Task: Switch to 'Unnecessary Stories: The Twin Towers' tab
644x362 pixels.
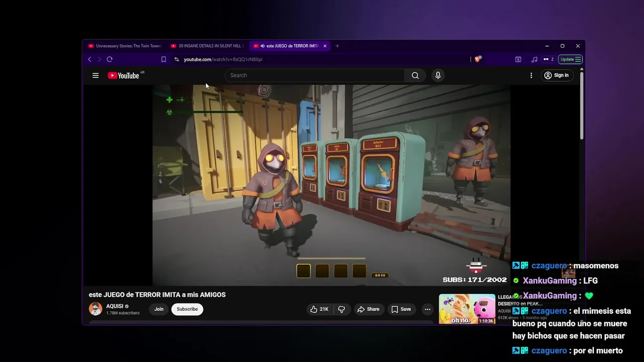Action: 125,46
